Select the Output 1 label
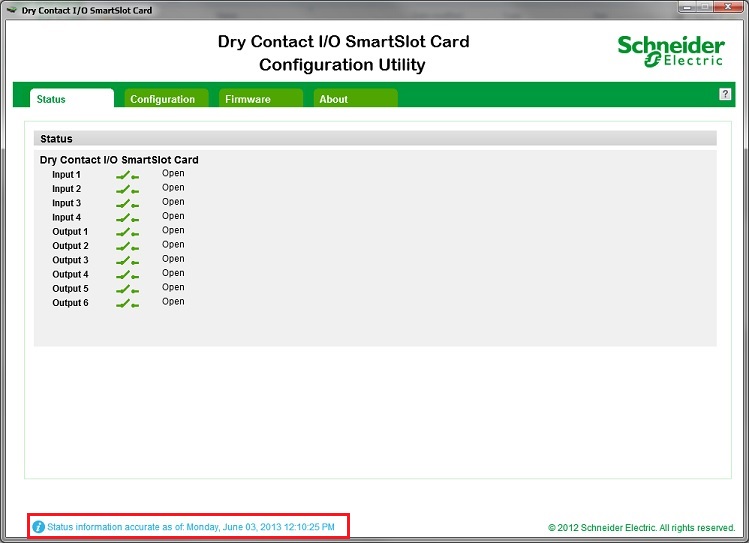 point(70,232)
